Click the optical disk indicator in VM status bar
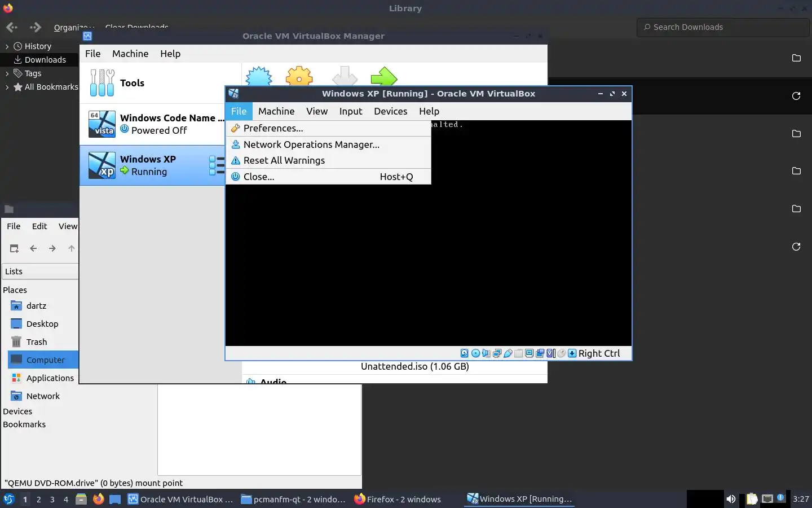 475,353
